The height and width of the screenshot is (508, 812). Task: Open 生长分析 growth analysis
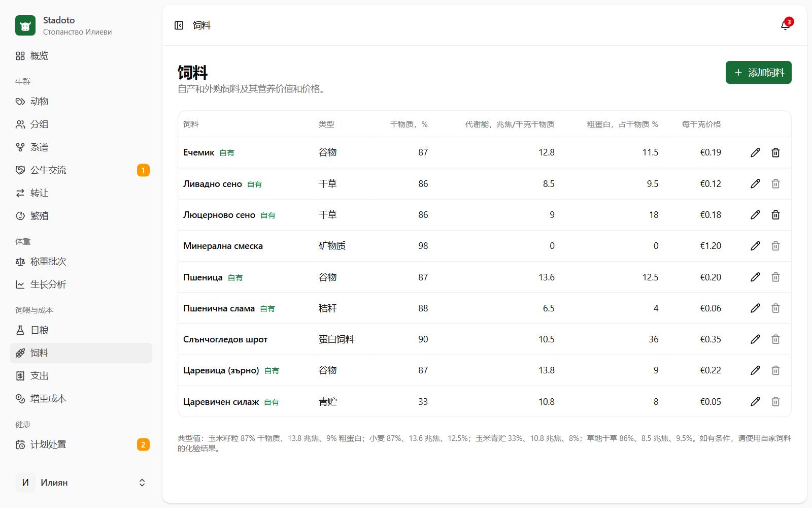81,284
